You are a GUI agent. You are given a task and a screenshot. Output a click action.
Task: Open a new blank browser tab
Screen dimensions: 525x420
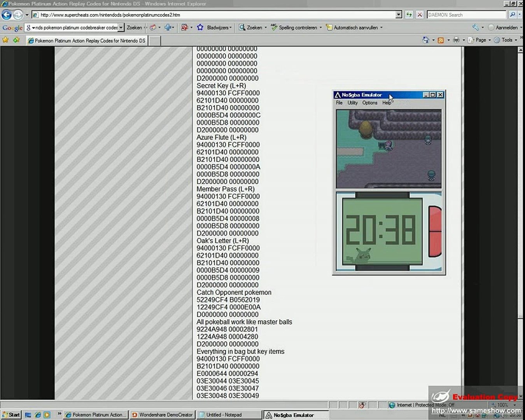(155, 40)
